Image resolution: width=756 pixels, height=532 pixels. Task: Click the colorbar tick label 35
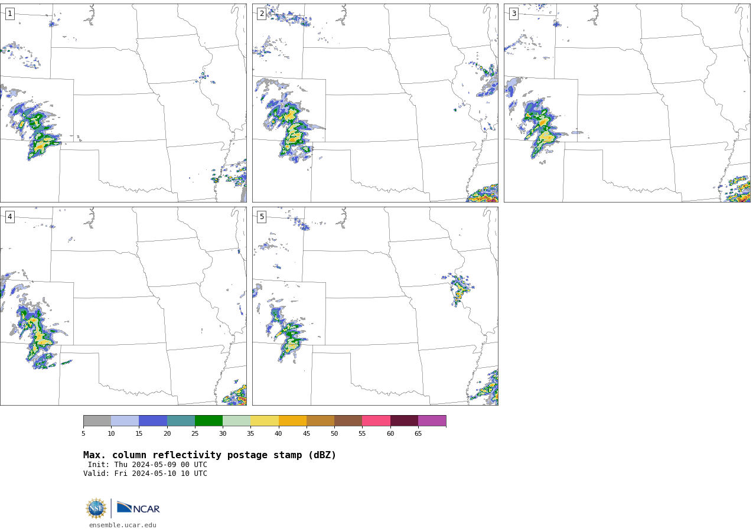tap(250, 434)
